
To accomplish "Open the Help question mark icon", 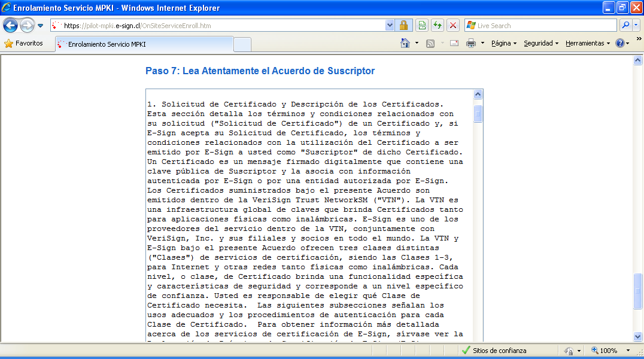I will click(619, 43).
